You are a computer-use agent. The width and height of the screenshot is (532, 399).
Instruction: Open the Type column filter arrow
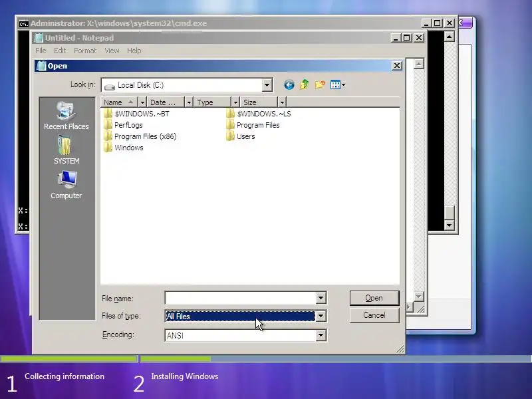(x=235, y=102)
